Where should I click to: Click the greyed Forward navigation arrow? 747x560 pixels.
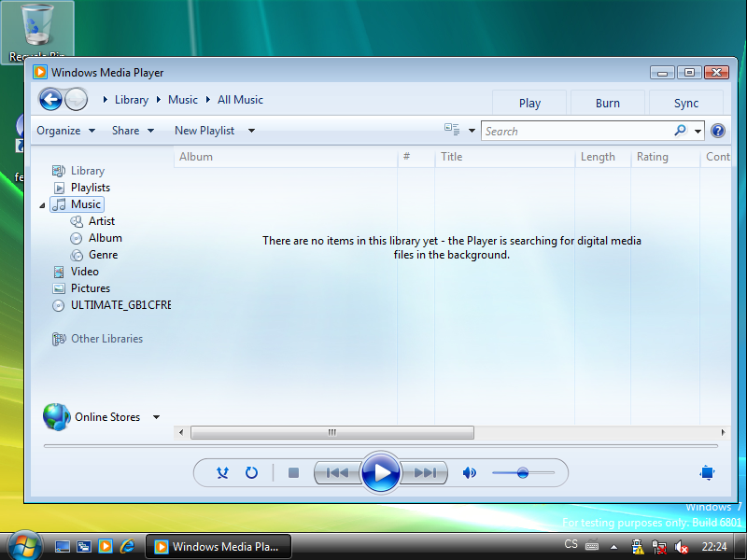(77, 100)
